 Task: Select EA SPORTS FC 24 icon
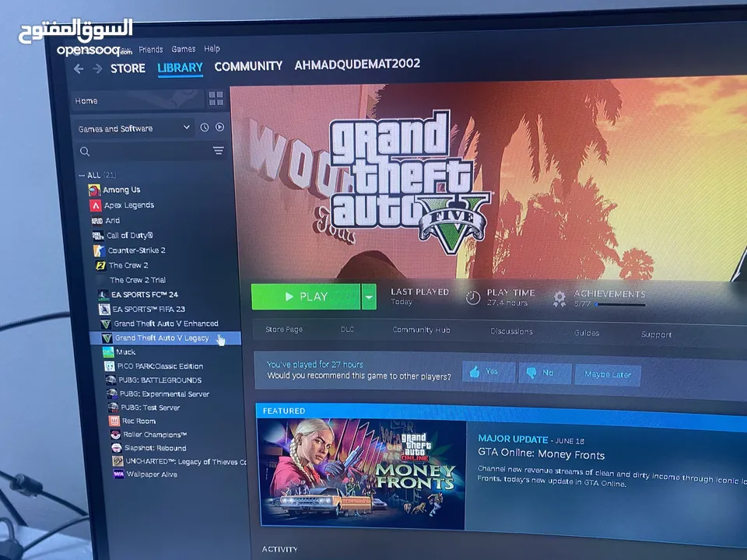[x=103, y=296]
